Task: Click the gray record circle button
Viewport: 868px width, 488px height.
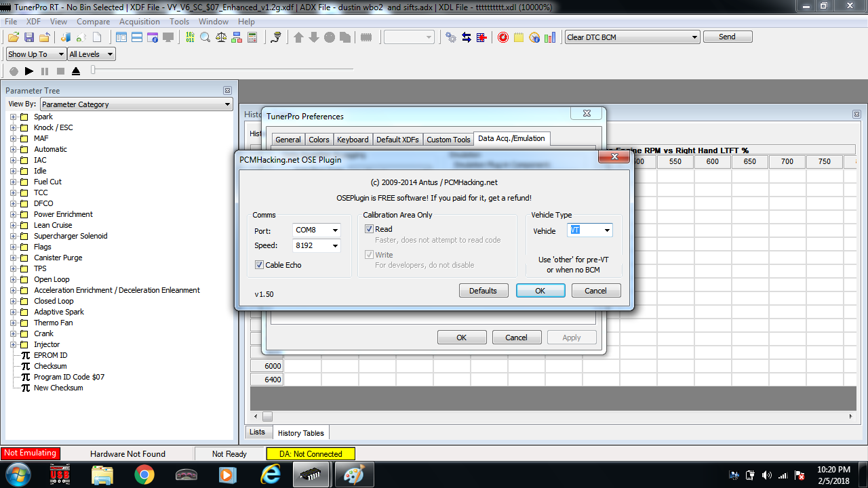Action: click(x=14, y=71)
